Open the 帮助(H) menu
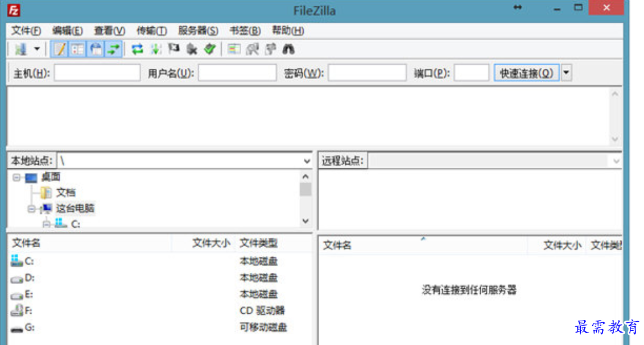The height and width of the screenshot is (345, 644). pos(288,31)
